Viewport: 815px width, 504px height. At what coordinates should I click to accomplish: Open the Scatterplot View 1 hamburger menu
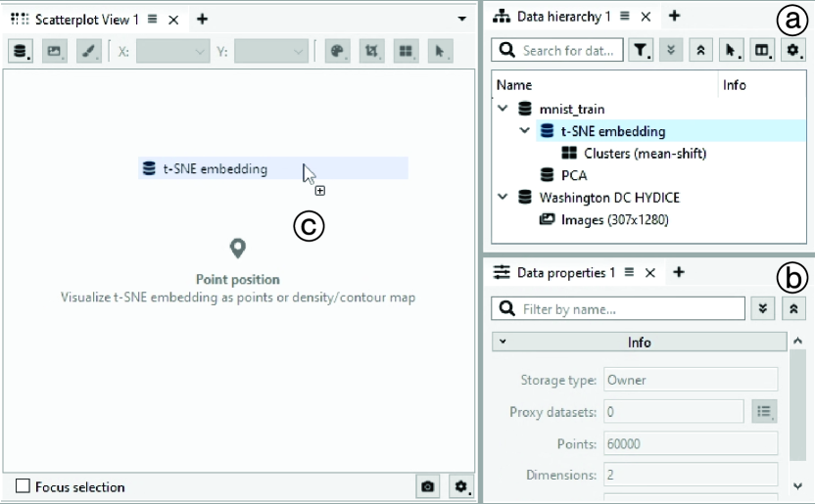click(152, 20)
